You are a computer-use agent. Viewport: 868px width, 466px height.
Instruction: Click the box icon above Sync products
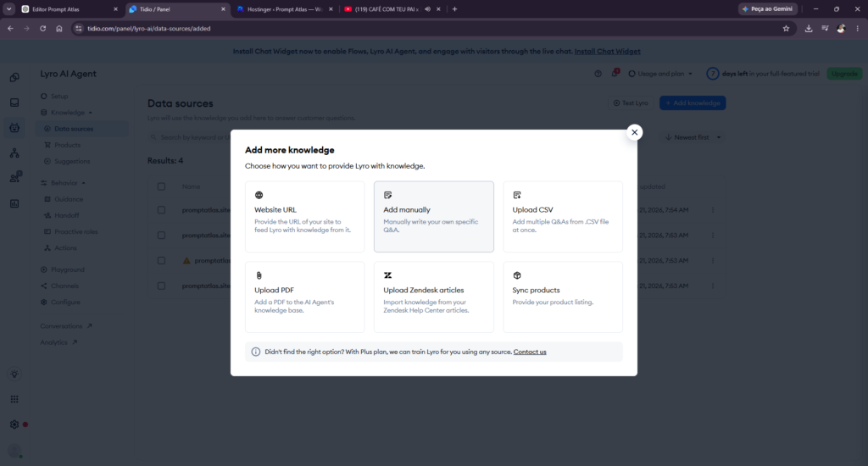coord(516,275)
